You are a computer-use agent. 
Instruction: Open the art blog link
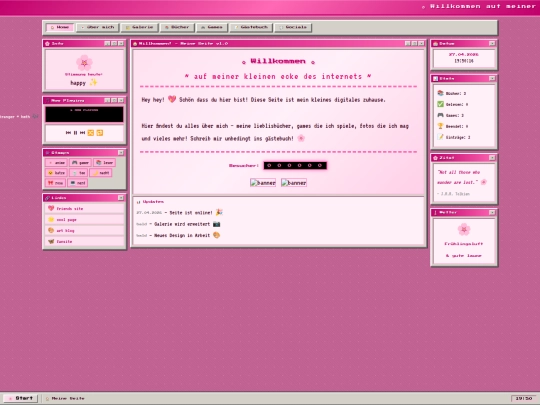coord(84,230)
